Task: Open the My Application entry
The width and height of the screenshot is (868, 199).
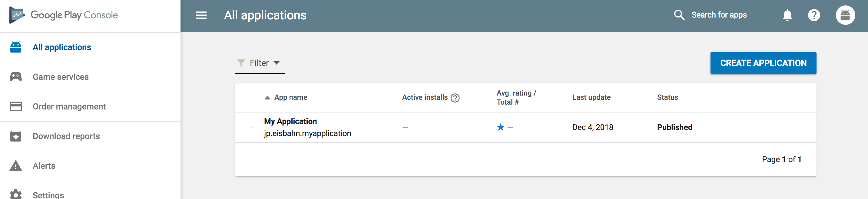Action: tap(290, 121)
